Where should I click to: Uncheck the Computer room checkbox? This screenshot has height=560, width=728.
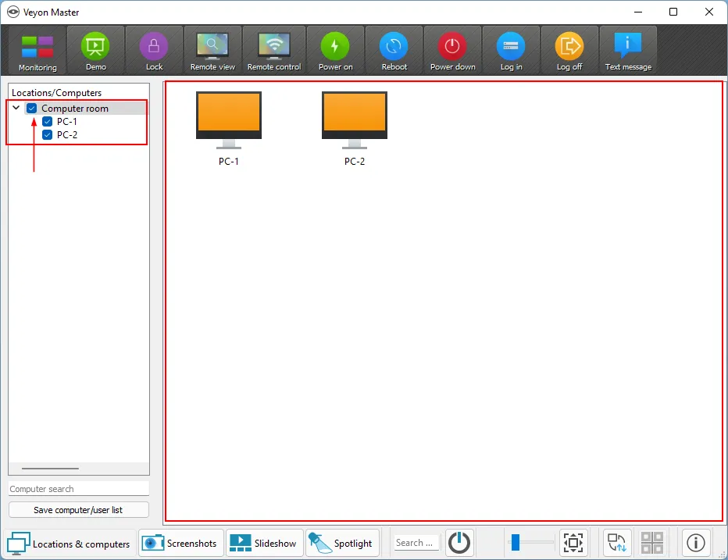point(32,109)
